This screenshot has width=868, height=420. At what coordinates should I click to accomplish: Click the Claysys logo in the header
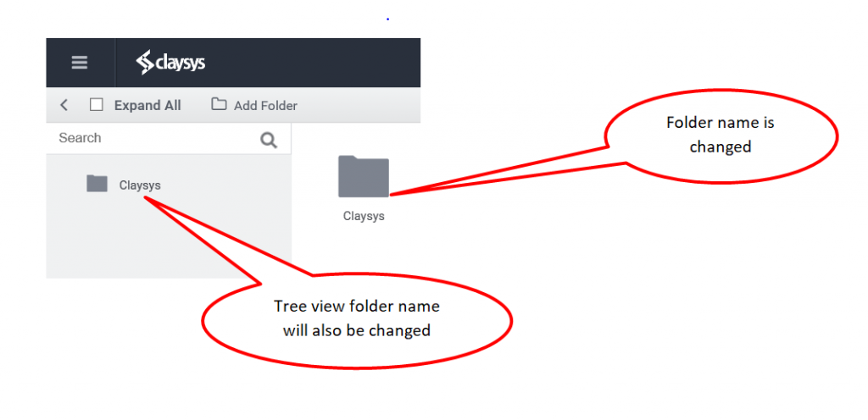coord(170,63)
